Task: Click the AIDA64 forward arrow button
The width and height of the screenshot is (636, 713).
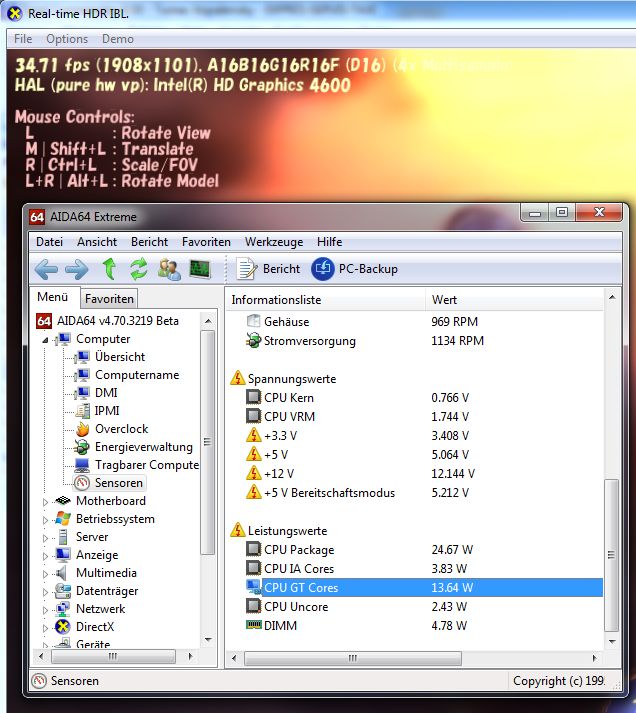Action: 77,269
